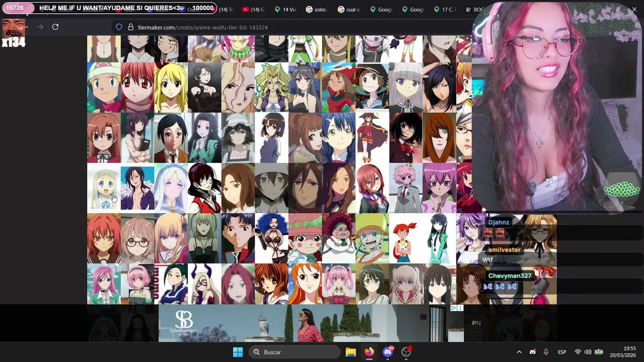Select Miku Nakano with headphones thumbnail
The width and height of the screenshot is (644, 362).
pyautogui.click(x=372, y=188)
